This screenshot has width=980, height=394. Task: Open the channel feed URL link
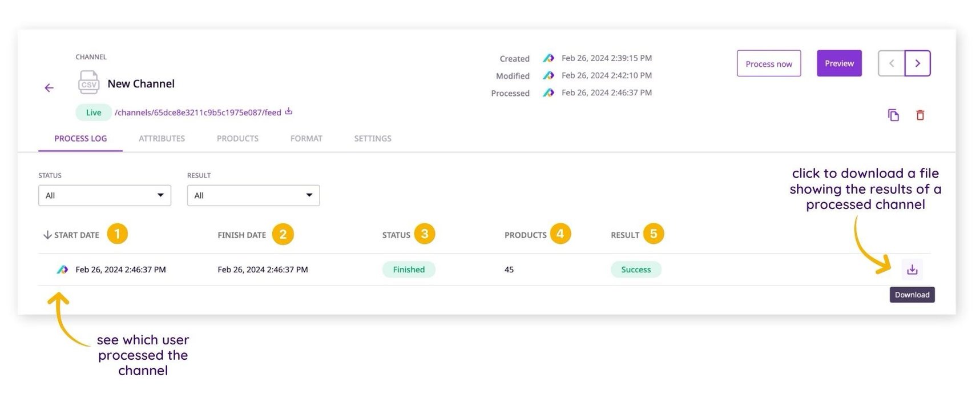[197, 112]
